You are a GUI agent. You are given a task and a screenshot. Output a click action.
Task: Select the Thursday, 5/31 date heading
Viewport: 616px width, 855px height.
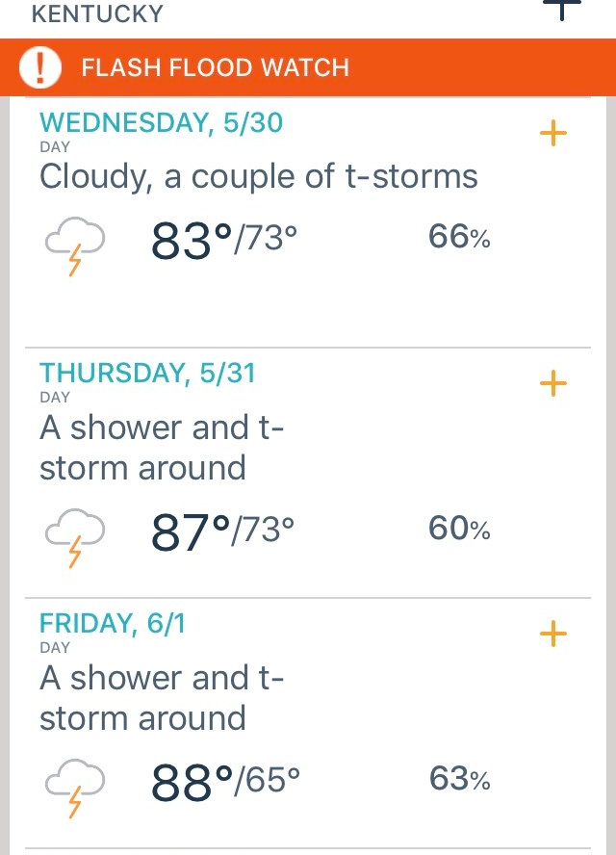pyautogui.click(x=147, y=373)
